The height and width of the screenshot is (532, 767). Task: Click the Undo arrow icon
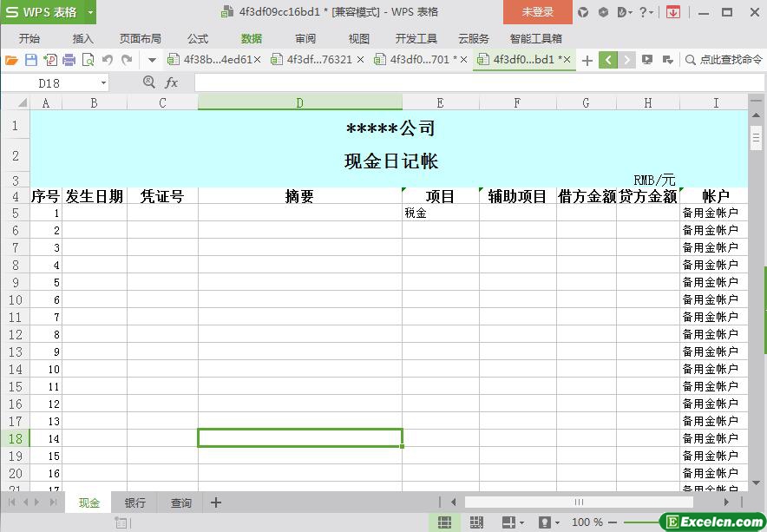click(108, 60)
